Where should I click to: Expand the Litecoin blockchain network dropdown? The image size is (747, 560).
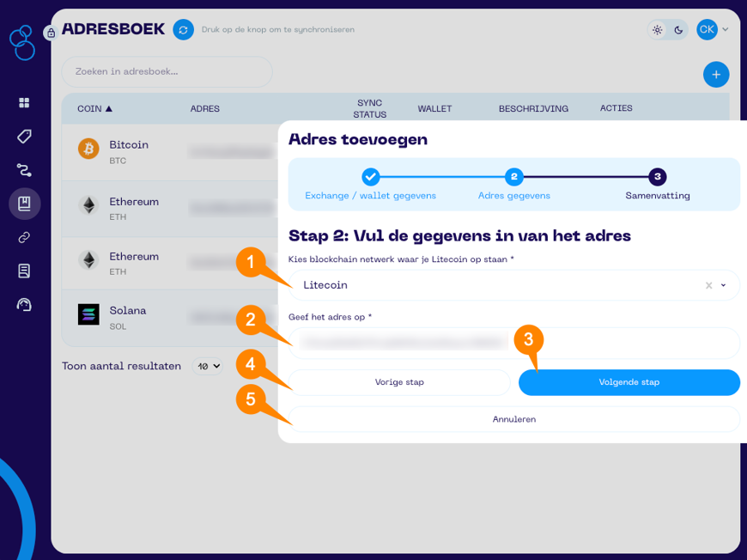(724, 285)
